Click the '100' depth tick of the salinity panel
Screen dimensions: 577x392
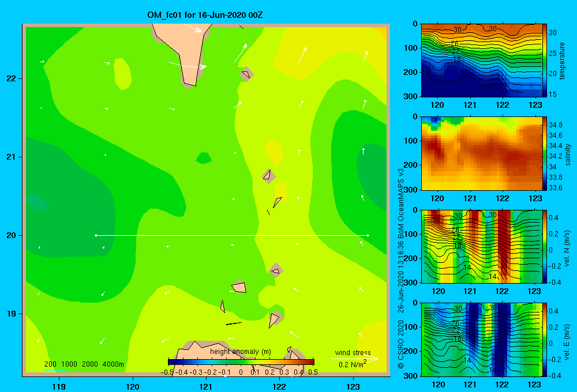tap(411, 141)
